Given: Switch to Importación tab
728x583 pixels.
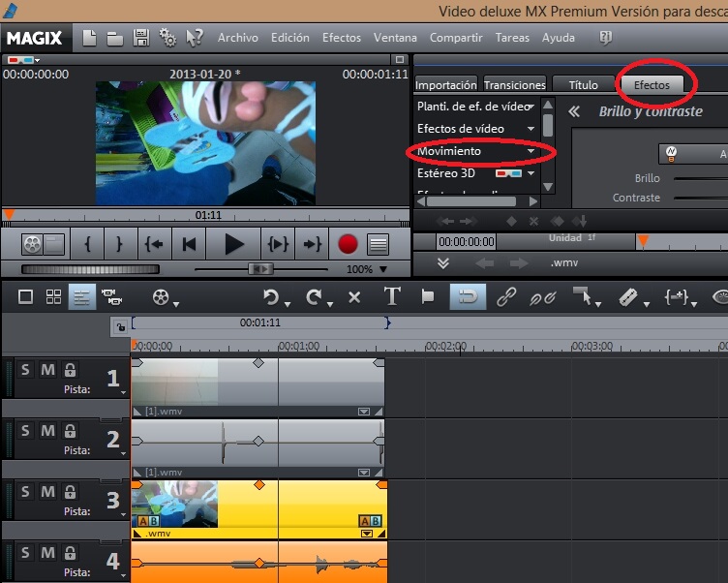Looking at the screenshot, I should [445, 84].
